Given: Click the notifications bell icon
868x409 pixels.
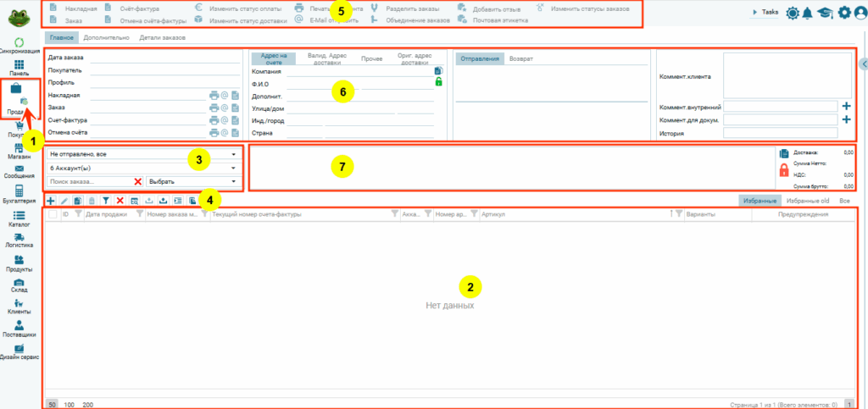Looking at the screenshot, I should pos(806,13).
